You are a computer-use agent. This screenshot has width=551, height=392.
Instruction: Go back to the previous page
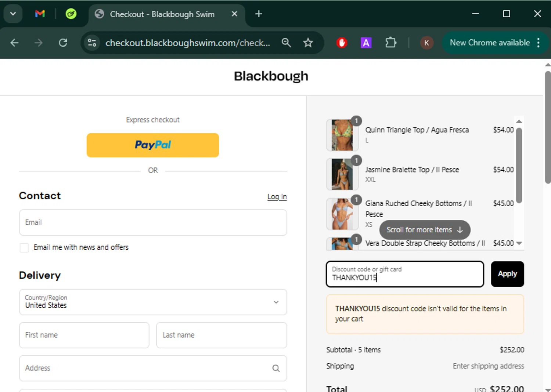tap(14, 43)
